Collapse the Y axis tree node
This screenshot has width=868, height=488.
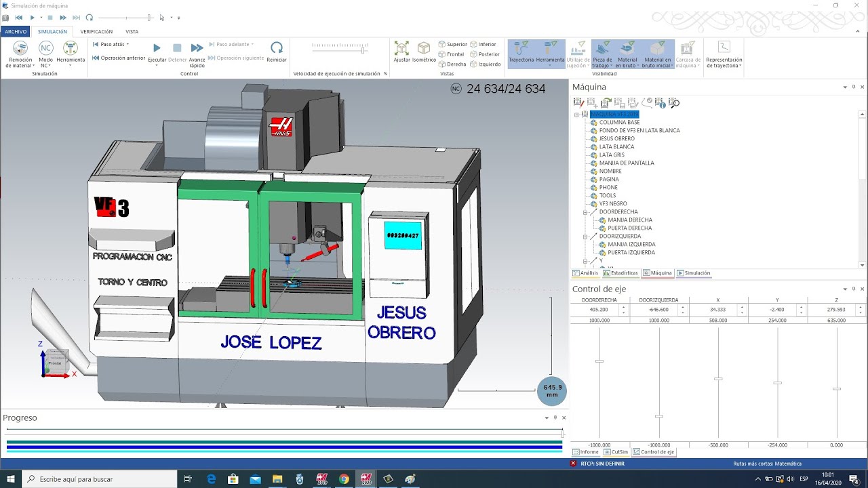click(x=585, y=261)
